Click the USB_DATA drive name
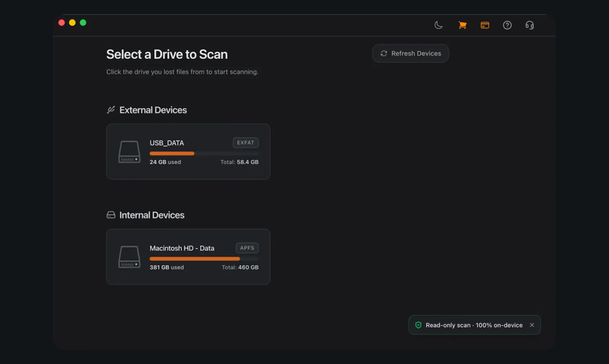 [167, 143]
